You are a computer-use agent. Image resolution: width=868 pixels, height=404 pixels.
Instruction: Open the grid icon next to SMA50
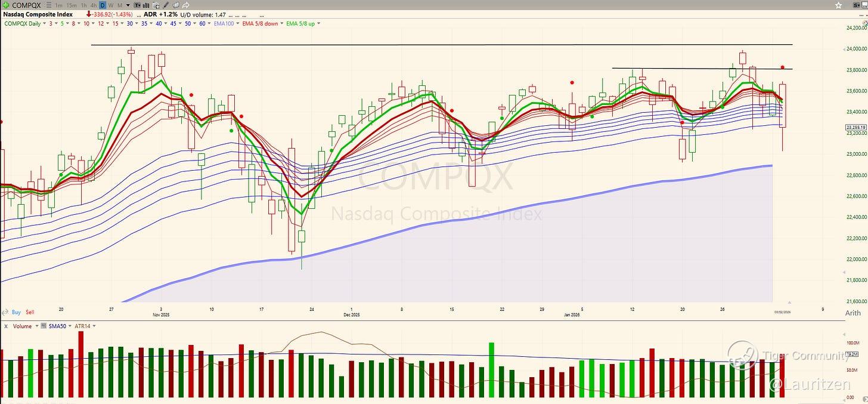pos(44,326)
